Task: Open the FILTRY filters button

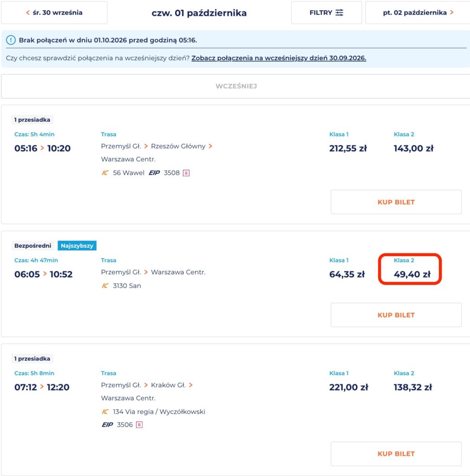Action: pyautogui.click(x=326, y=13)
